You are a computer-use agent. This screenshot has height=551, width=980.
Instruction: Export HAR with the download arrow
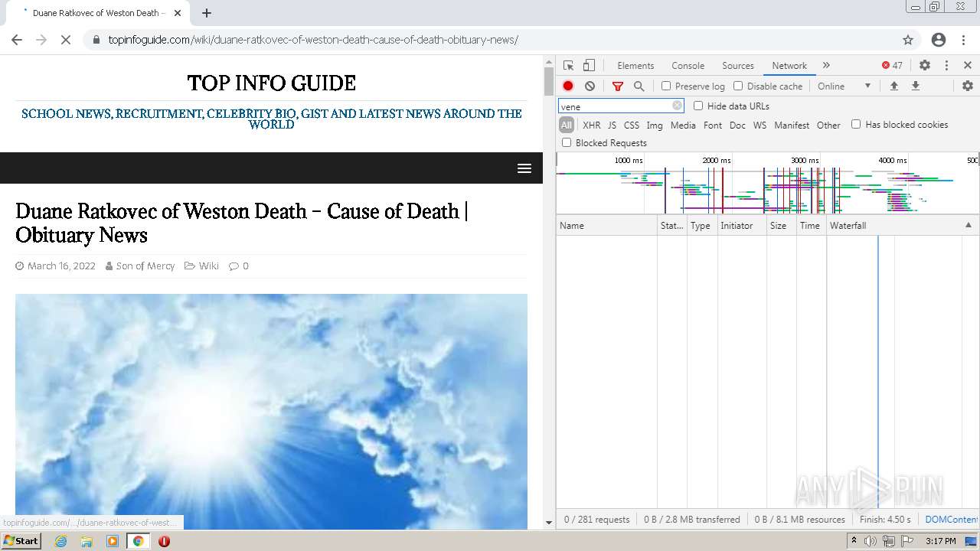point(915,86)
